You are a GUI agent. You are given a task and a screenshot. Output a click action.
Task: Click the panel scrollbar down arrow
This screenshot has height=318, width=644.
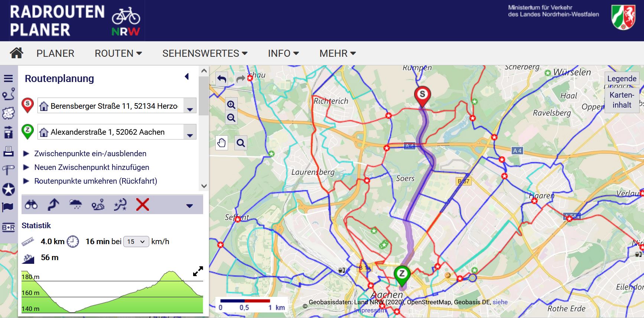click(204, 186)
